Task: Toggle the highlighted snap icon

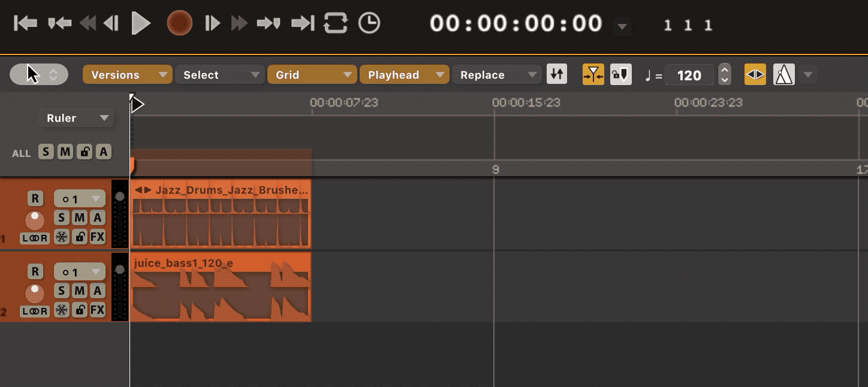Action: coord(593,74)
